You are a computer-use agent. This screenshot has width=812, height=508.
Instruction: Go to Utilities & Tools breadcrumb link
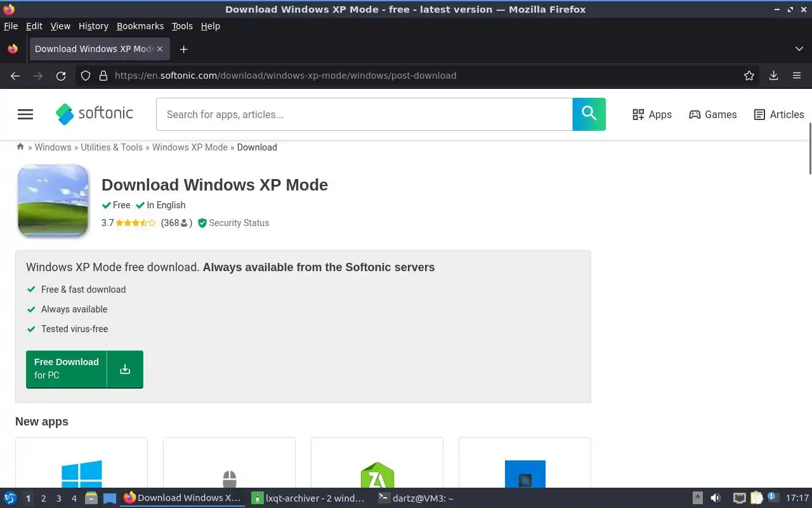(112, 147)
